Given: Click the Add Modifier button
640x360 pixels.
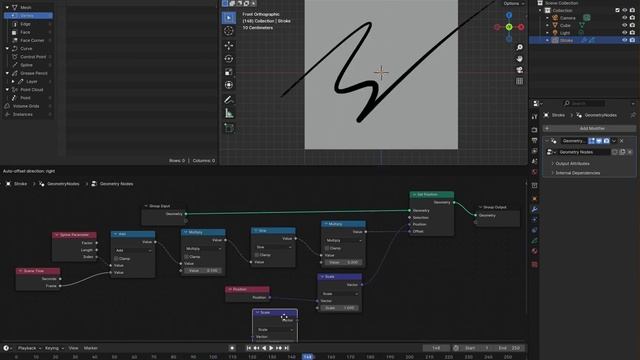Looking at the screenshot, I should 590,128.
